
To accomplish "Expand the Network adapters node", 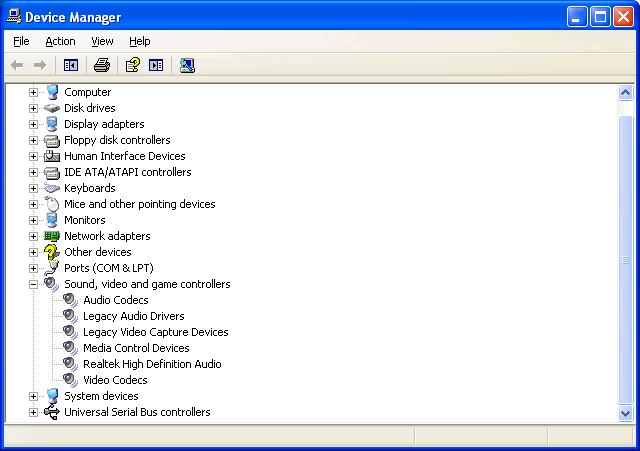I will pyautogui.click(x=33, y=236).
